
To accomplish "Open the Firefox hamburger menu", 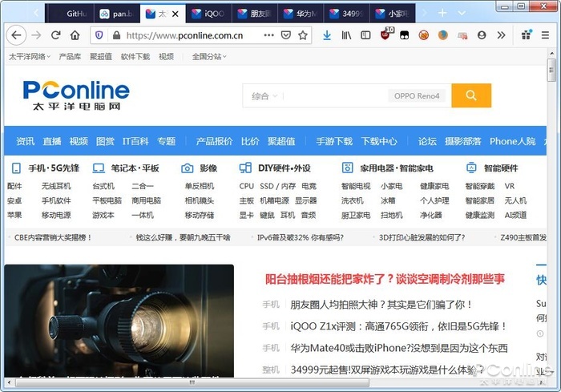I will (545, 35).
